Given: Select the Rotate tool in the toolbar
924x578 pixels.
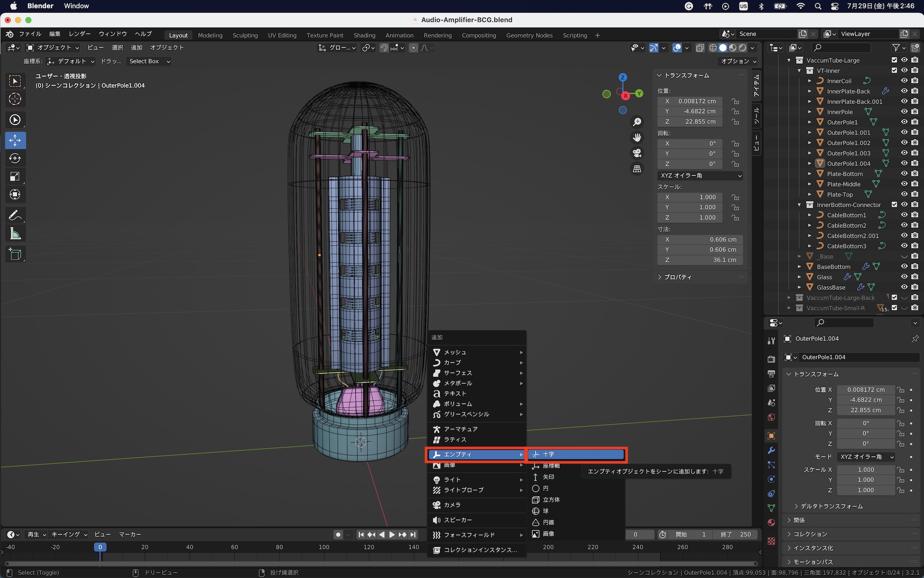Looking at the screenshot, I should click(x=15, y=158).
